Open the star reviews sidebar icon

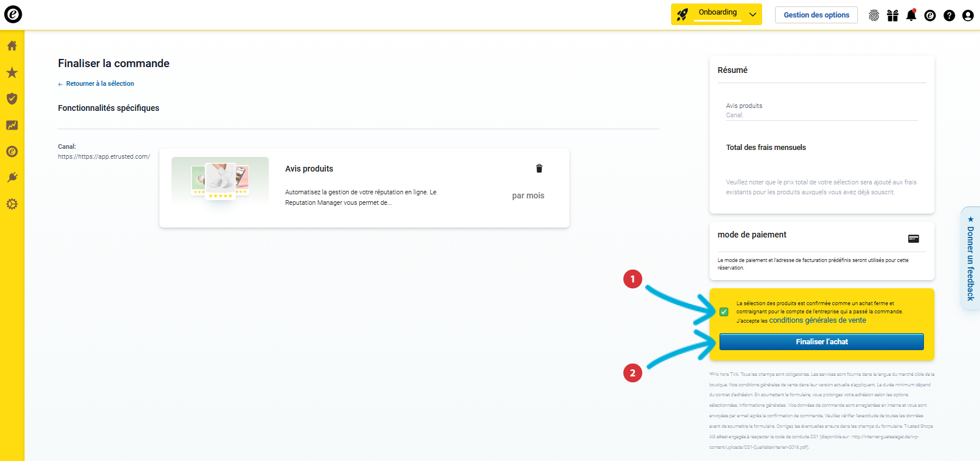tap(12, 72)
